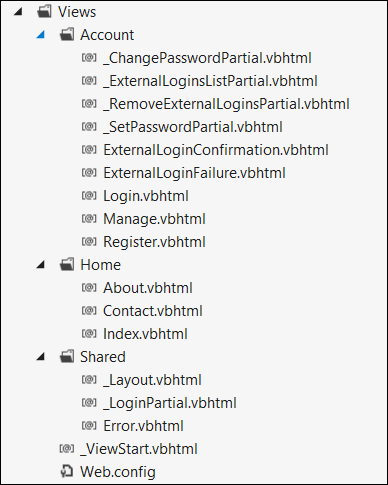Image resolution: width=388 pixels, height=485 pixels.
Task: Click the Razor icon beside Index.vbhtml
Action: pyautogui.click(x=89, y=334)
